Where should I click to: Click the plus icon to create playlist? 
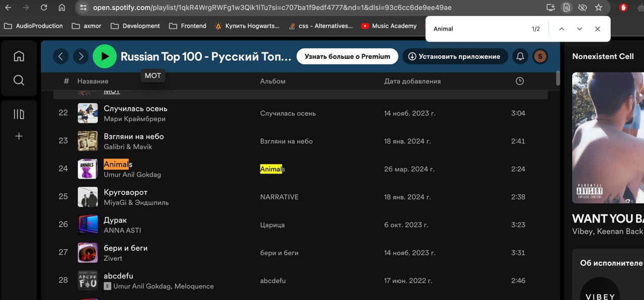coord(19,136)
